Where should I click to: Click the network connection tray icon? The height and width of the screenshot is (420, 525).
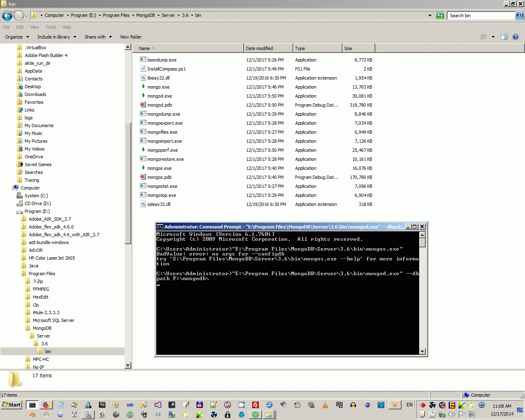tap(471, 414)
